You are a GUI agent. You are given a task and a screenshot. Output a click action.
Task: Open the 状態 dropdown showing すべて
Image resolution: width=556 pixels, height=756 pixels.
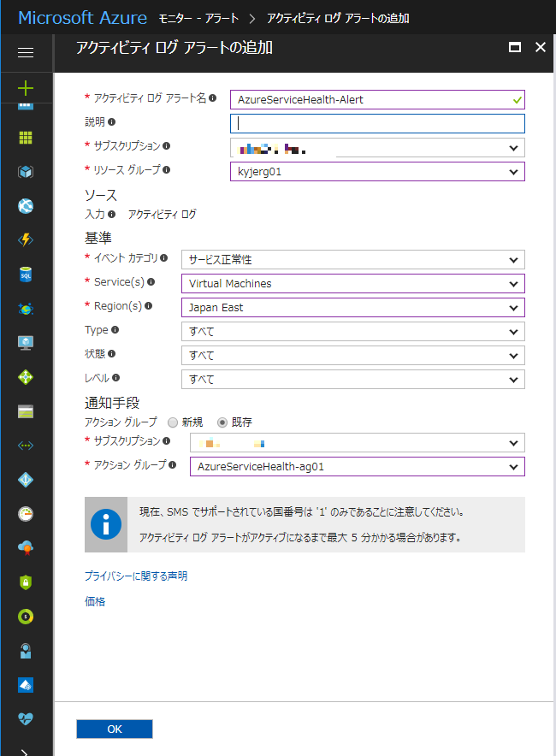(x=353, y=356)
